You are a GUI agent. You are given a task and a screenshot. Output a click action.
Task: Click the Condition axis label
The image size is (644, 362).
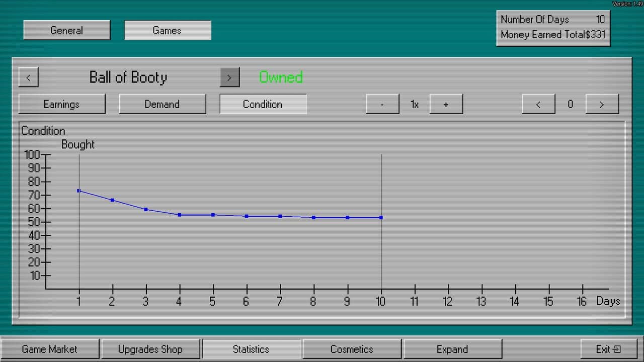[43, 131]
